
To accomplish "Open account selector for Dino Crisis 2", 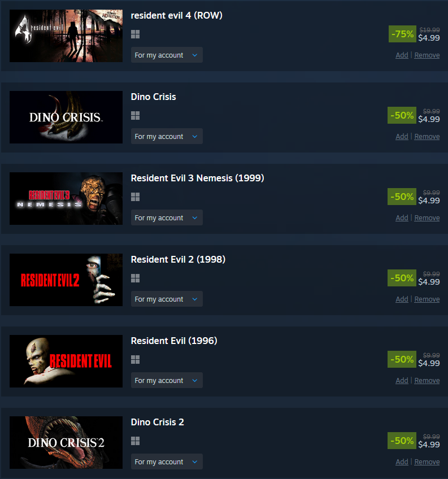I will click(167, 461).
